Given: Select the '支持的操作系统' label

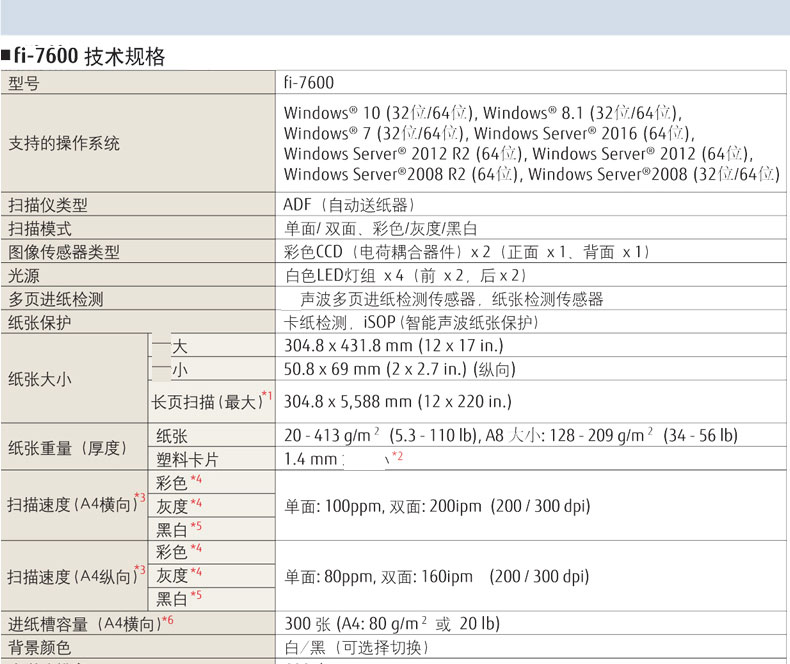Looking at the screenshot, I should coord(64,144).
